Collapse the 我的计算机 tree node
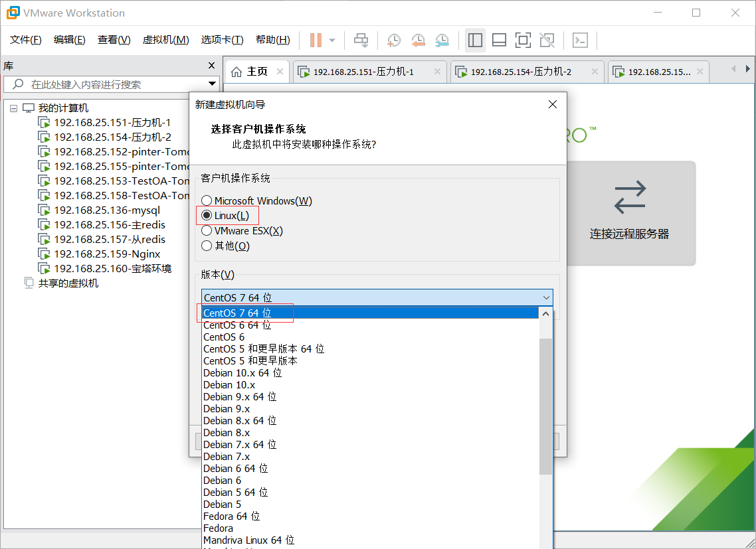 click(x=13, y=108)
